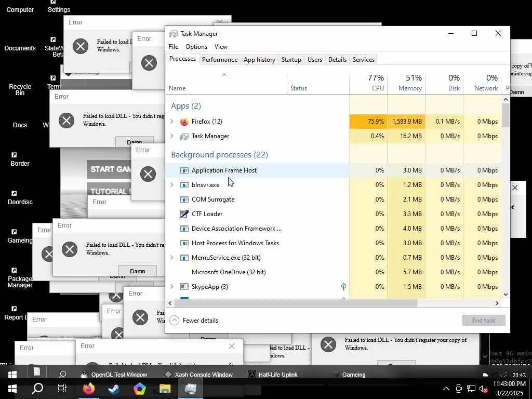Sort processes by the Network column
Viewport: 532px width, 399px height.
pyautogui.click(x=482, y=83)
